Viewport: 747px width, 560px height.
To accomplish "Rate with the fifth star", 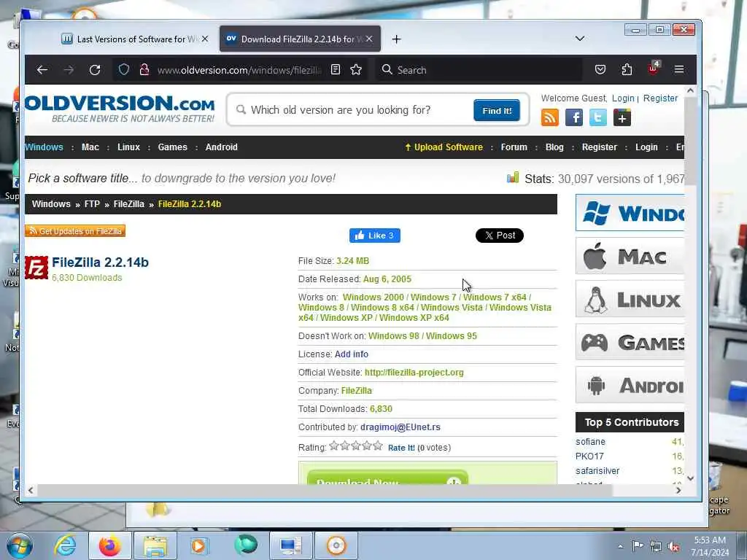I will tap(378, 446).
